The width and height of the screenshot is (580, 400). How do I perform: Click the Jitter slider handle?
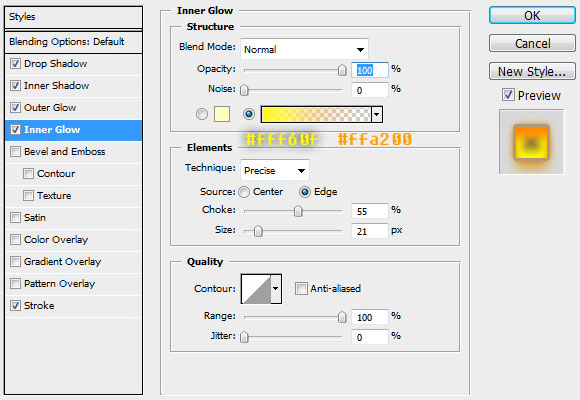click(244, 337)
